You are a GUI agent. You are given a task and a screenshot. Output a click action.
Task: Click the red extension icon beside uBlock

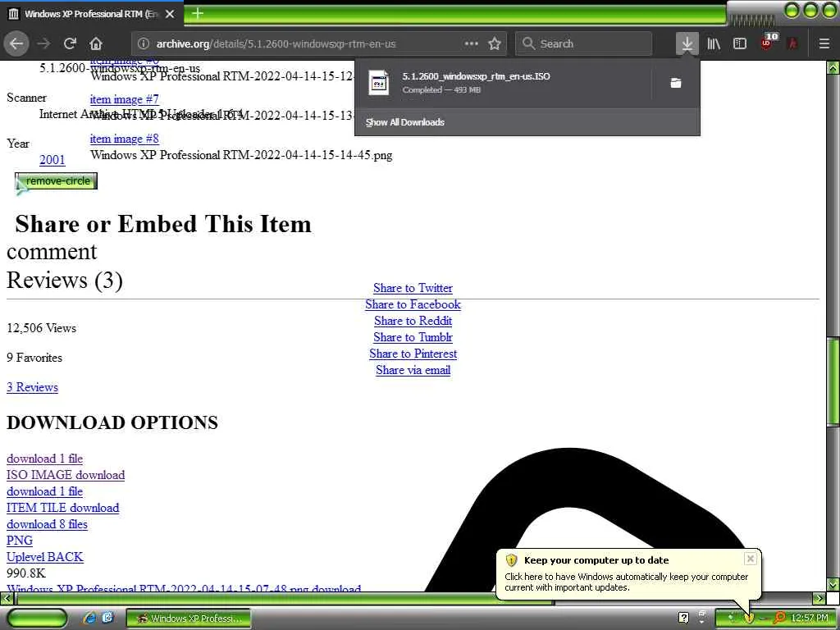[x=793, y=43]
